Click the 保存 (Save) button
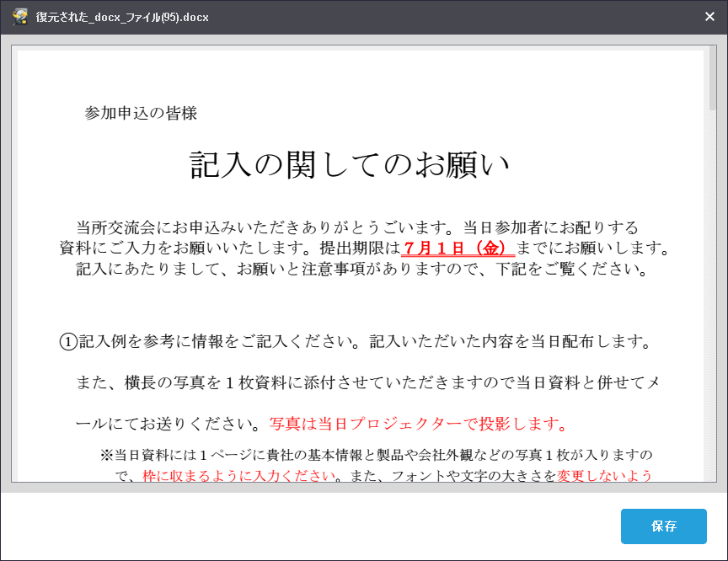The height and width of the screenshot is (561, 728). coord(663,526)
